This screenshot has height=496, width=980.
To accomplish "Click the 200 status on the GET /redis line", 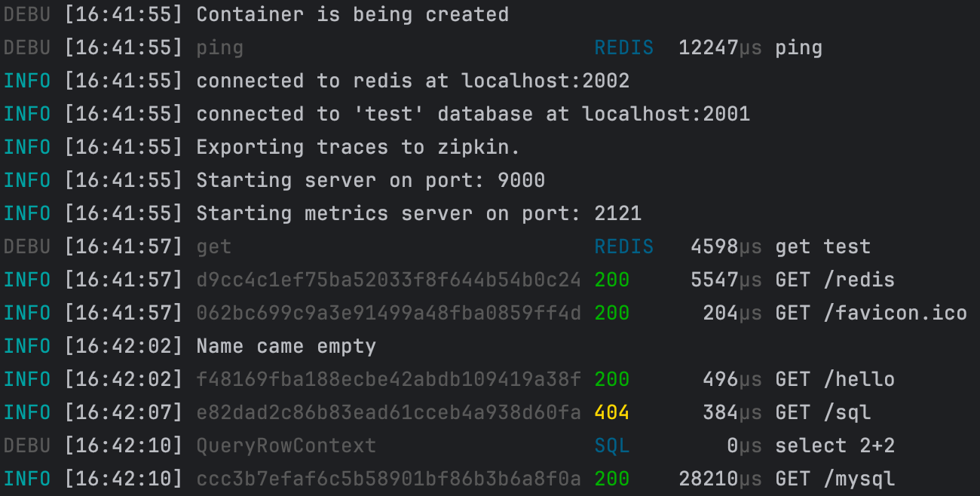I will click(612, 280).
